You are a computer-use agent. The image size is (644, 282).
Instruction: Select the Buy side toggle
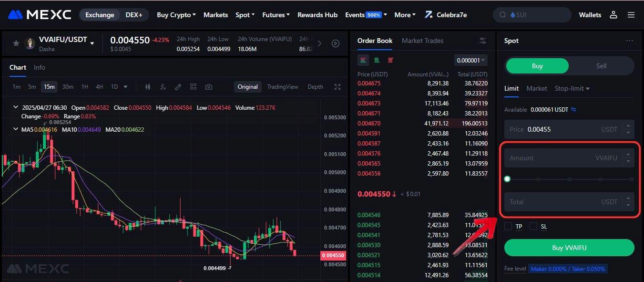[537, 66]
